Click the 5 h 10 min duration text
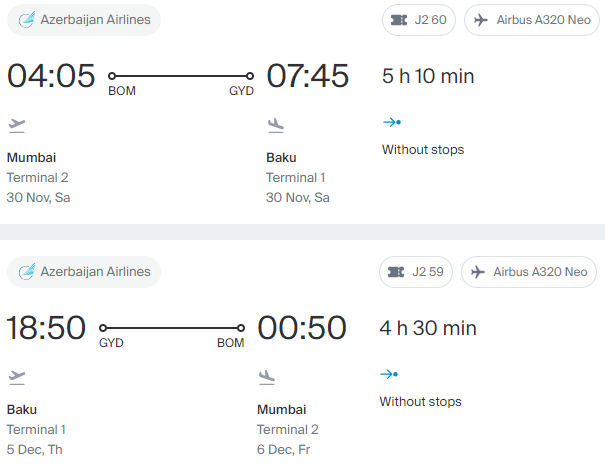 [428, 76]
